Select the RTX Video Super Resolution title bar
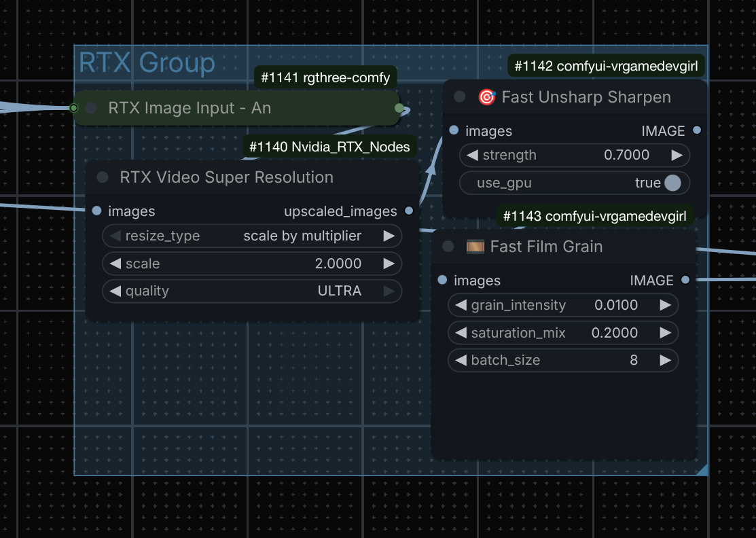Screen dimensions: 756x538 [x=253, y=177]
